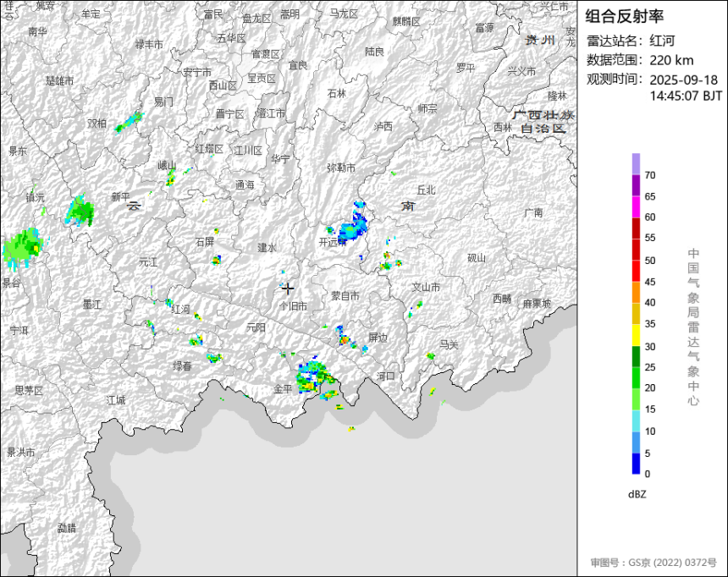Click the 罗平 map label
This screenshot has width=728, height=577.
(466, 69)
